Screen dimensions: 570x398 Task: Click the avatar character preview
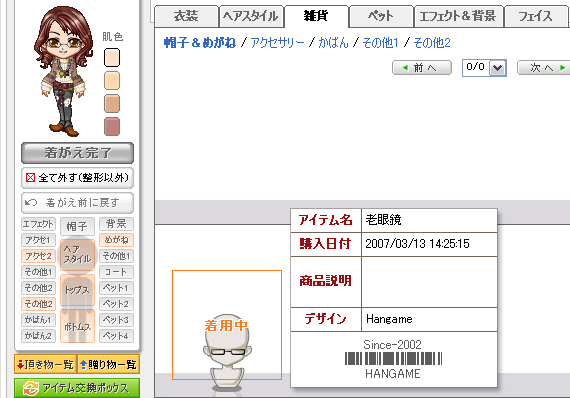click(x=64, y=71)
